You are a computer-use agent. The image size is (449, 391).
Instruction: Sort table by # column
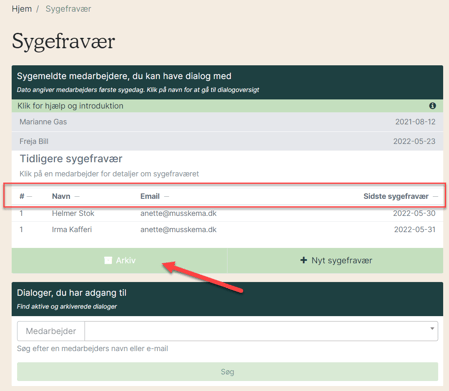(25, 196)
